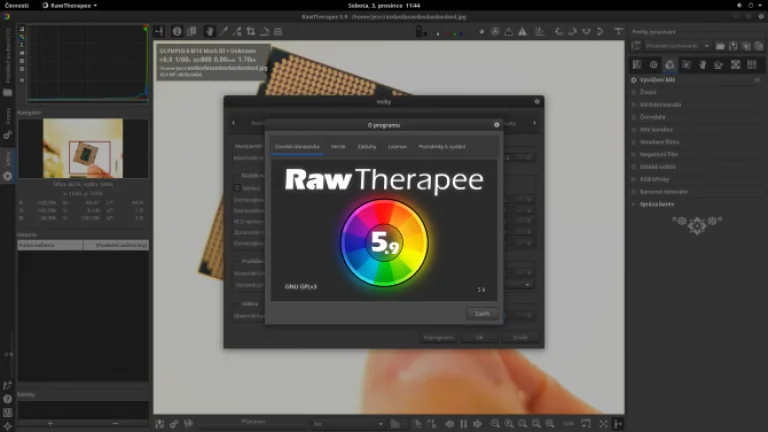Enable RGB křivky power button

pos(634,179)
